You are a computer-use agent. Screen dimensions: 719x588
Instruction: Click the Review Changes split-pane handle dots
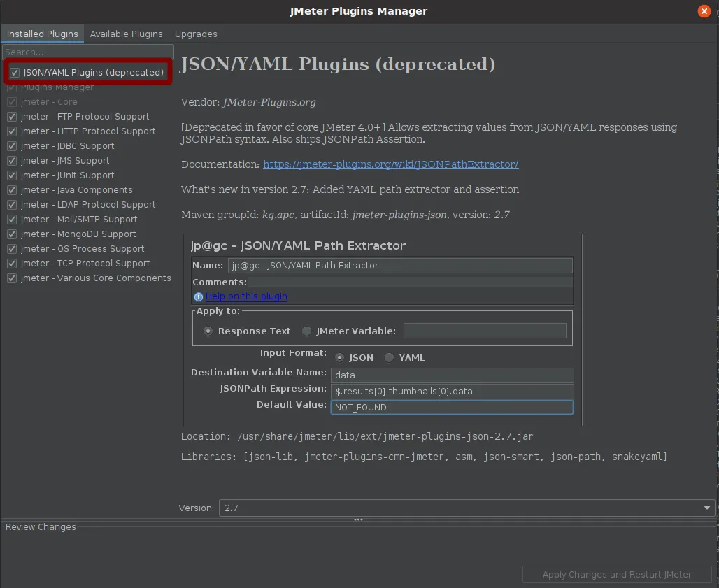coord(359,519)
